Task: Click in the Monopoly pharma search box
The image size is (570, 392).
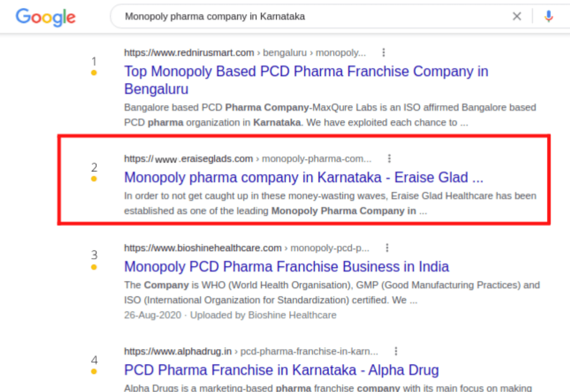Action: 313,16
